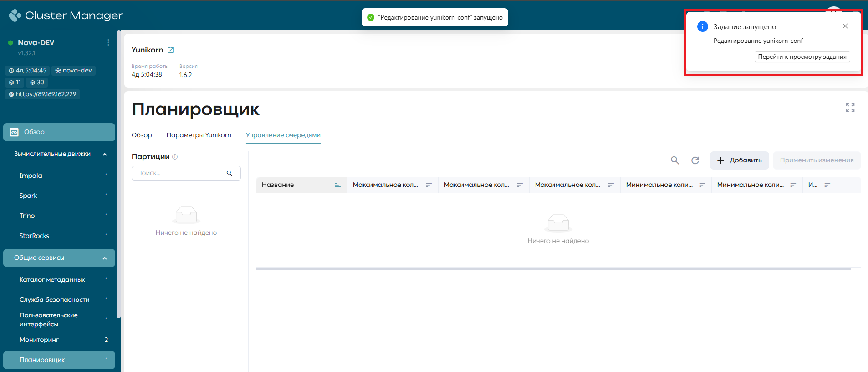Screen dimensions: 868x372
Task: Select Планировщик in the sidebar
Action: coord(59,360)
